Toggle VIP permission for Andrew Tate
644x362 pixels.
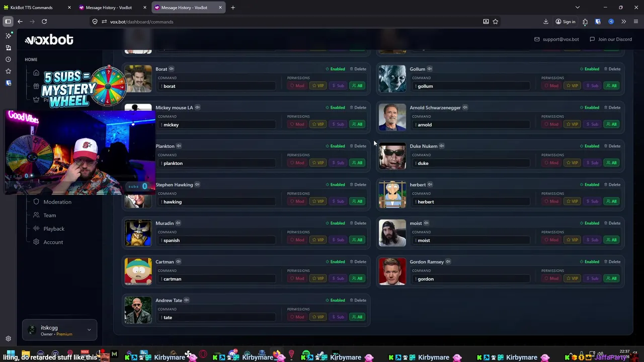[318, 317]
